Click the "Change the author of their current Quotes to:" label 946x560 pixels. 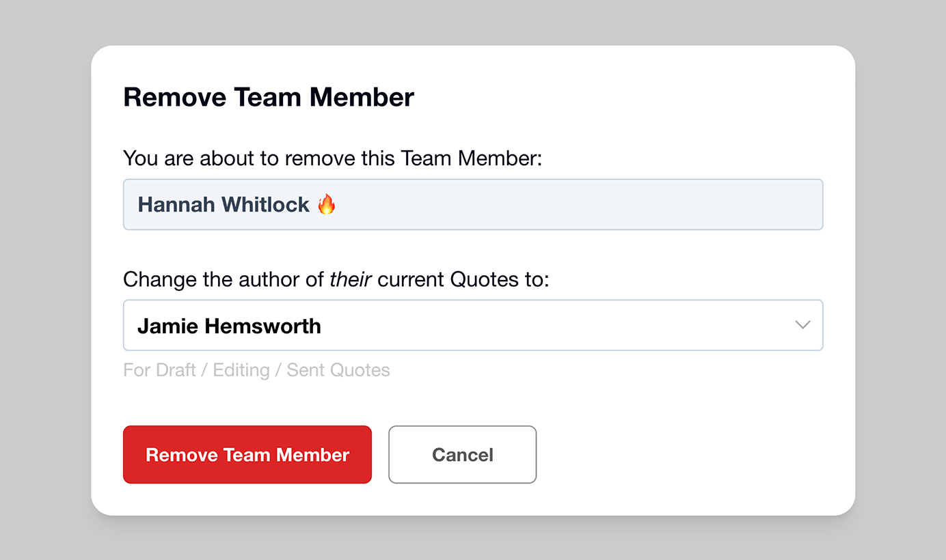point(336,279)
